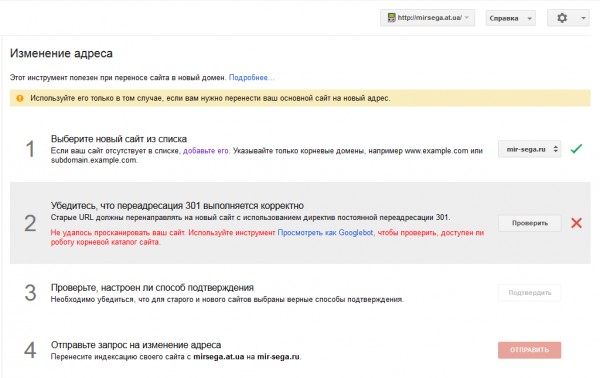Viewport: 600px width, 378px height.
Task: Open the http://mirsega.at.ua/ site selector dropdown
Action: coord(427,18)
